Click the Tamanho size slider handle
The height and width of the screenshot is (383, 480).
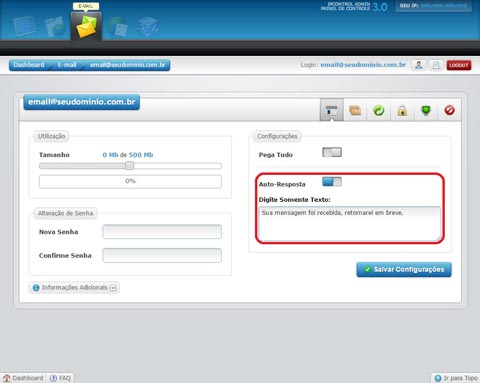coord(130,166)
